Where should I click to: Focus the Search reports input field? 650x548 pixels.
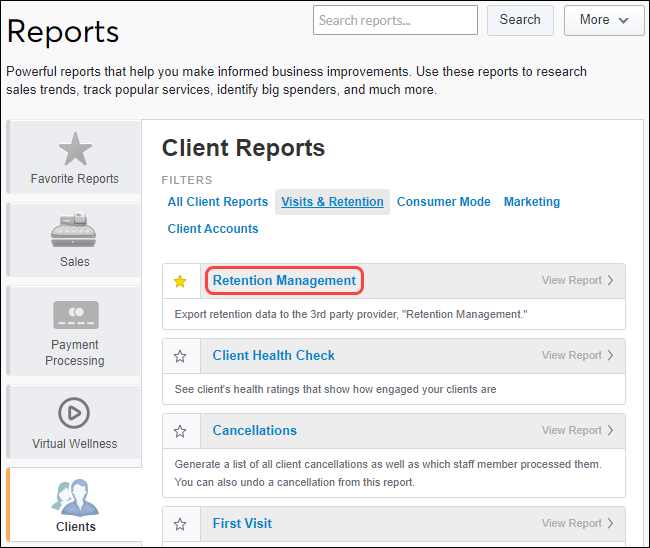pyautogui.click(x=395, y=20)
